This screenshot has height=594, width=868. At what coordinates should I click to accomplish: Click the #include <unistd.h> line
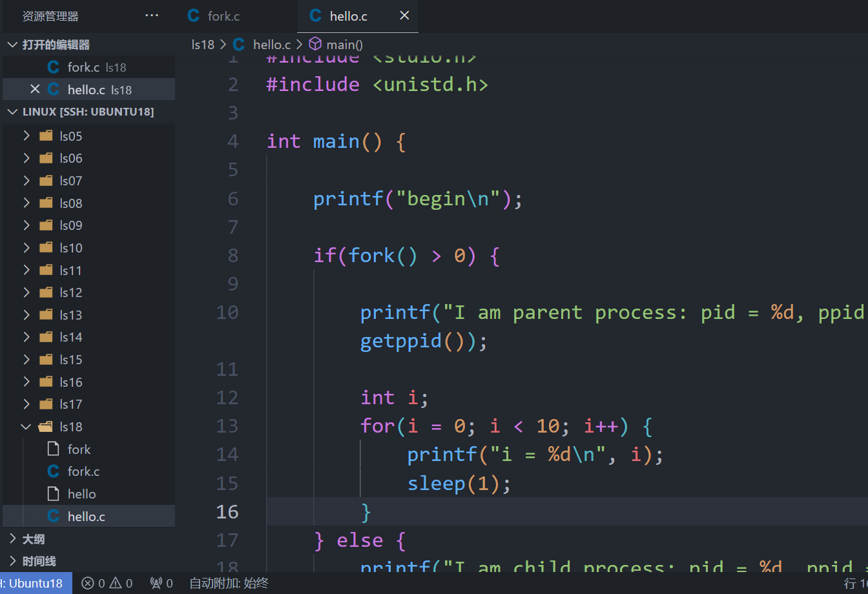click(378, 84)
